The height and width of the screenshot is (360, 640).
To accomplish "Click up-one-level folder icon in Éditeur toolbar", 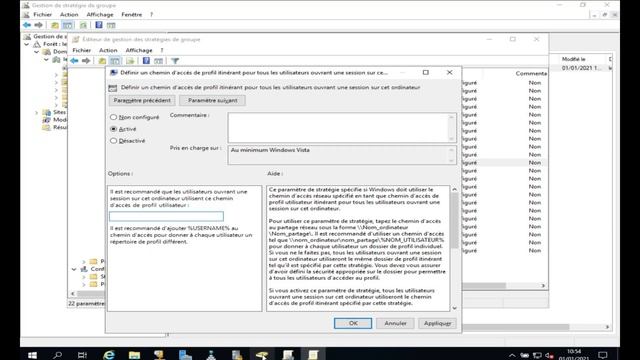I will pos(102,61).
